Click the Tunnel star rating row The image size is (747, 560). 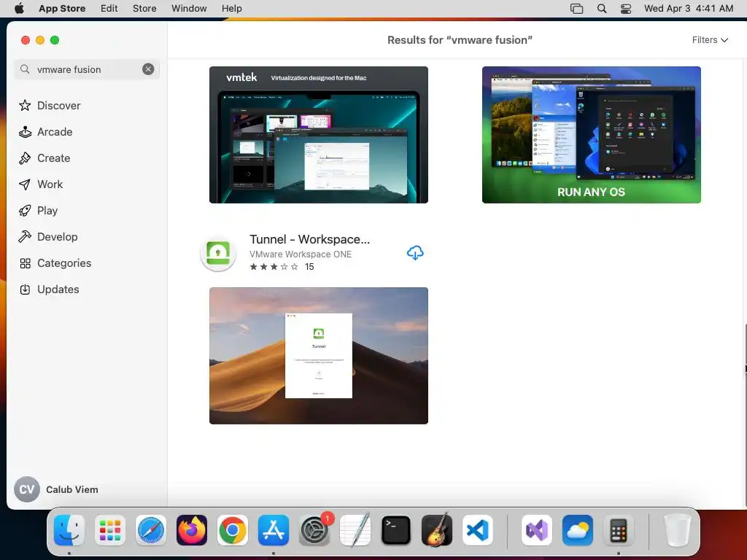pos(282,267)
